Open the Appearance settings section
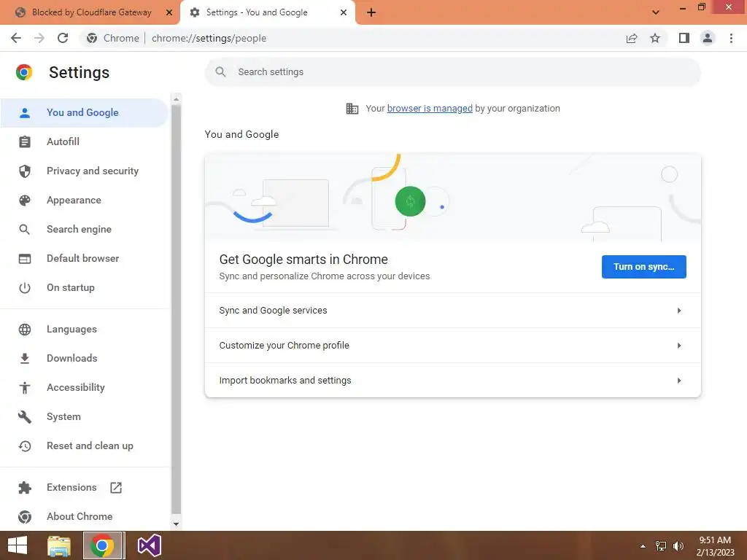Screen dimensions: 747x560 point(85,201)
